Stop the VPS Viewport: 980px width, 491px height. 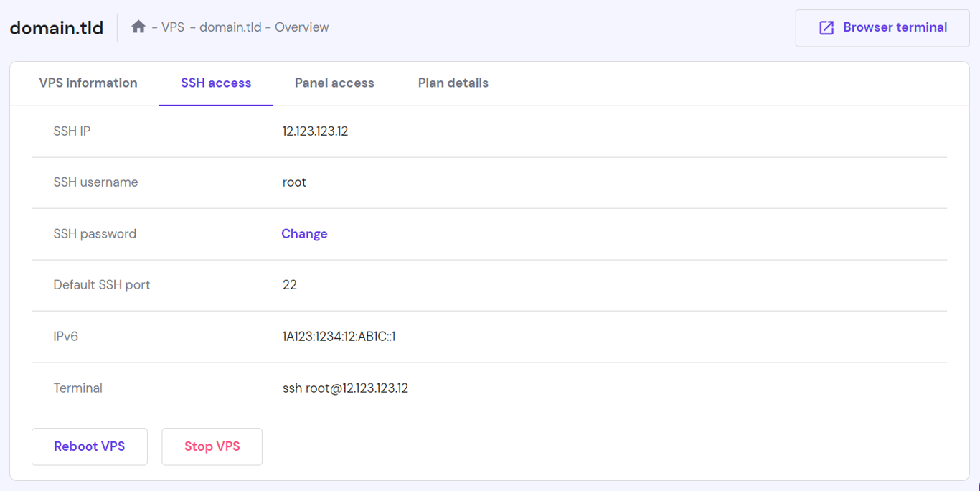212,446
